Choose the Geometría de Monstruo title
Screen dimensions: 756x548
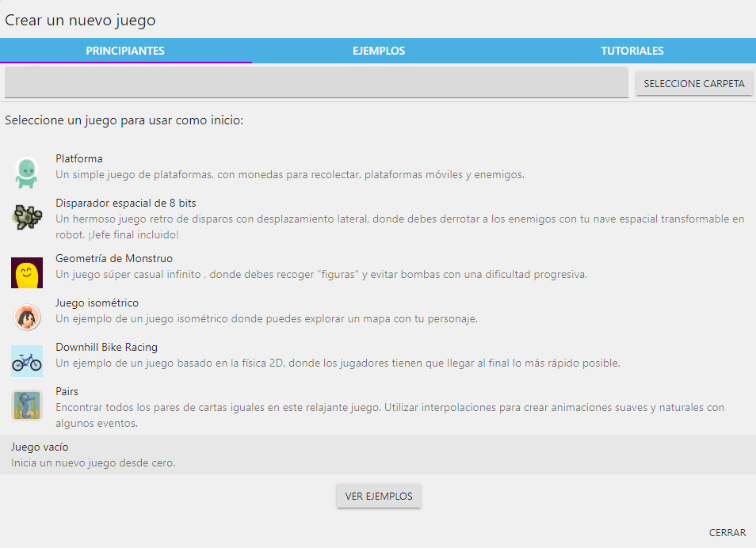[114, 258]
